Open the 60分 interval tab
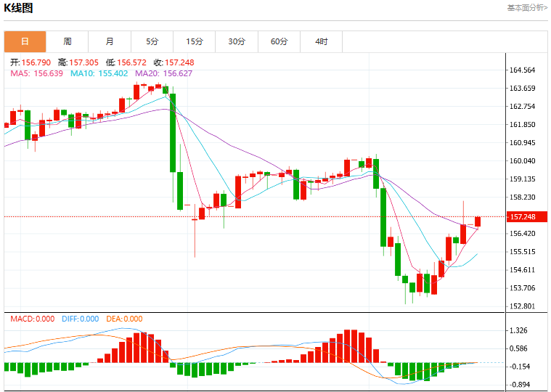 click(x=279, y=41)
